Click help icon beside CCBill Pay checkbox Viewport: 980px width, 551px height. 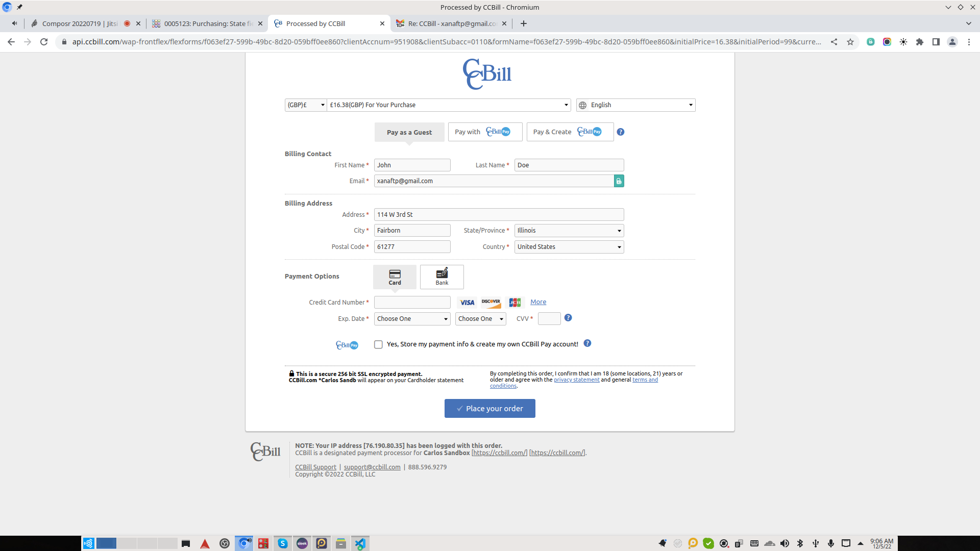tap(587, 343)
